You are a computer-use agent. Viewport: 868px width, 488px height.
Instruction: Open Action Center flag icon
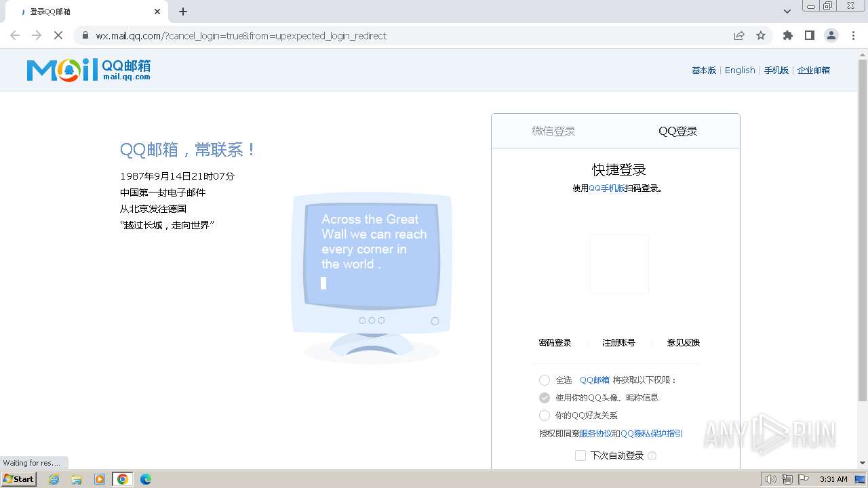coord(804,479)
